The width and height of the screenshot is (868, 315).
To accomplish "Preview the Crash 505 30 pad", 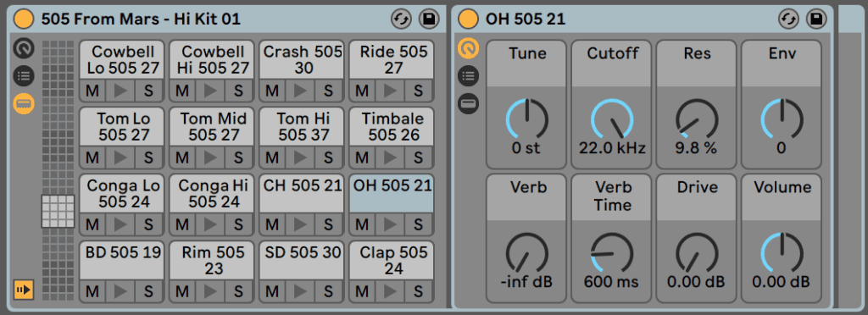I will (x=301, y=91).
